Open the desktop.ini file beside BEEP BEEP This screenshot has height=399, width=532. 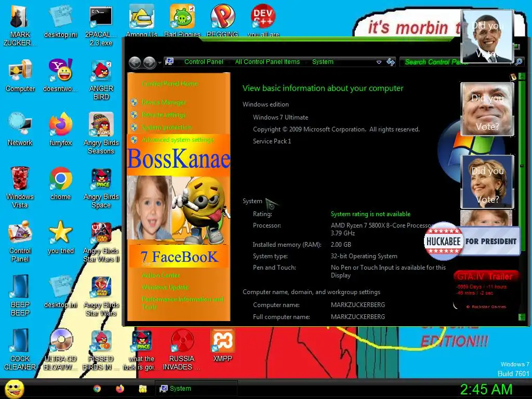(x=60, y=291)
